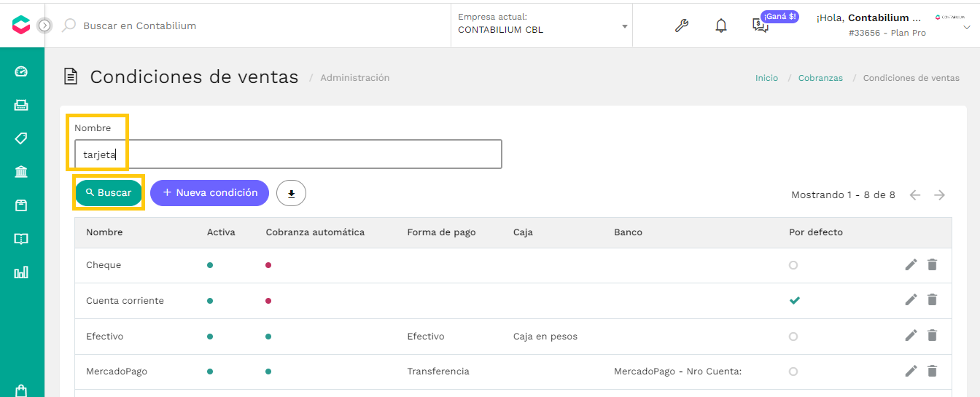980x397 pixels.
Task: Click the Por defecto column header
Action: coord(816,232)
